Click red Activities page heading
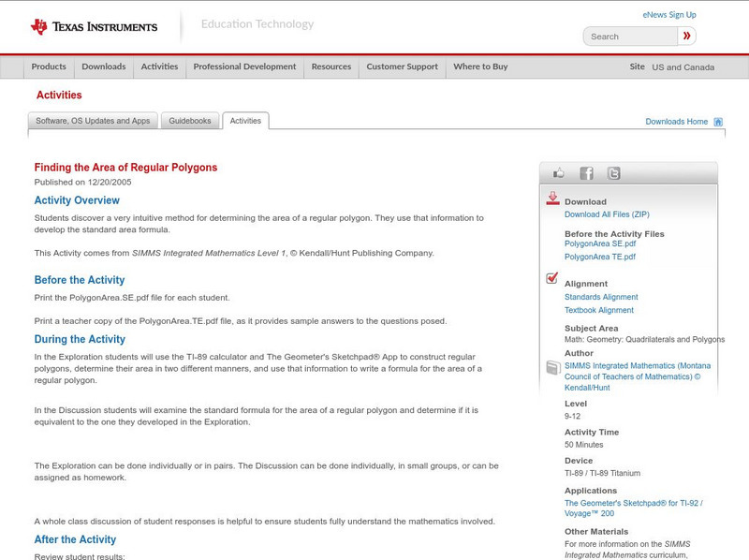The height and width of the screenshot is (560, 749). pos(59,96)
